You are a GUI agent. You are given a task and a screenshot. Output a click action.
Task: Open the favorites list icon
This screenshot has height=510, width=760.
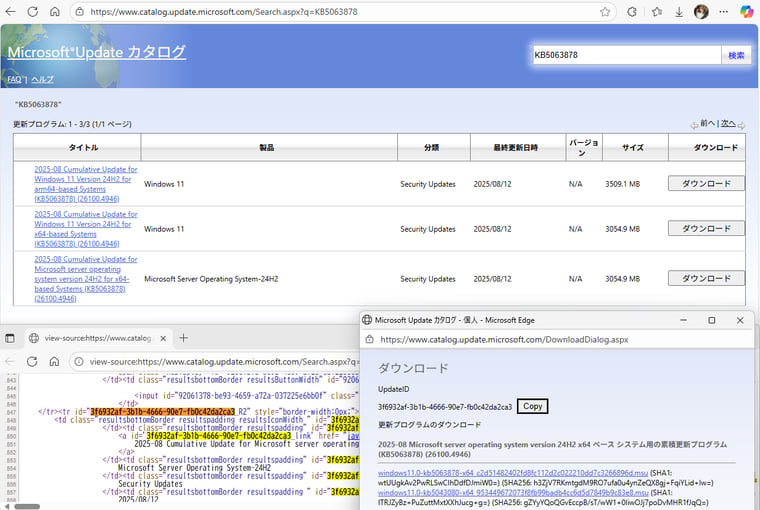657,12
